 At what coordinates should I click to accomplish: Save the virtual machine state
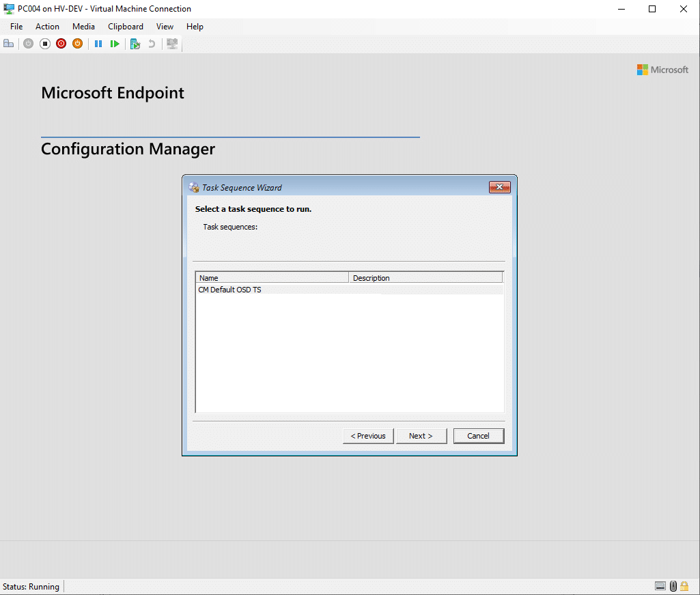pos(77,43)
